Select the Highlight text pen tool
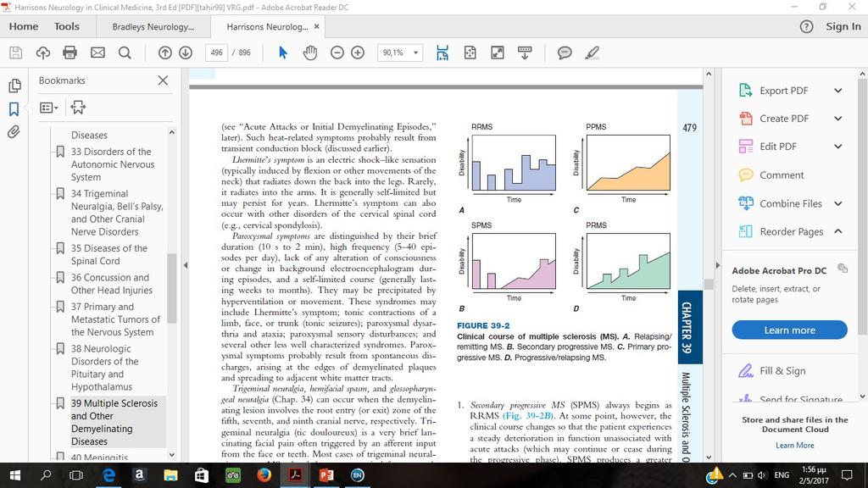The image size is (868, 488). [593, 53]
